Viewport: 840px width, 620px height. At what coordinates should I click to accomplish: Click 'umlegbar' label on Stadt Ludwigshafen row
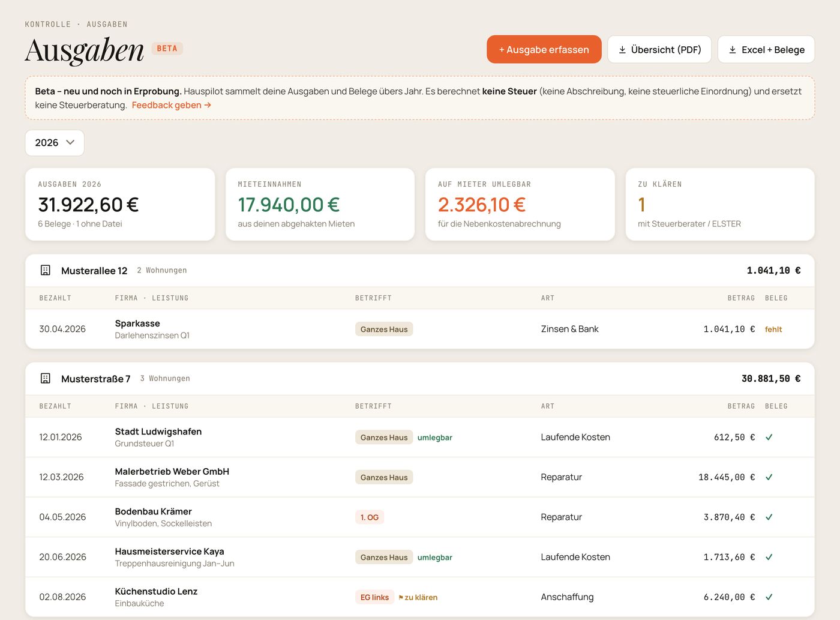tap(435, 438)
